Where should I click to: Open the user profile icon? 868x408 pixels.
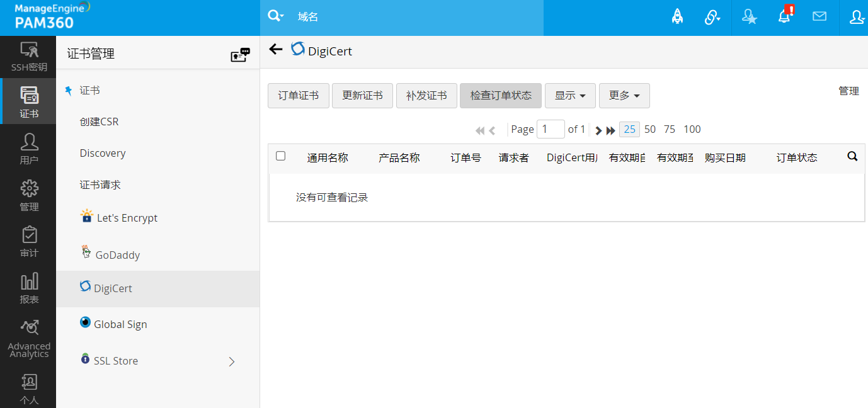pos(857,17)
